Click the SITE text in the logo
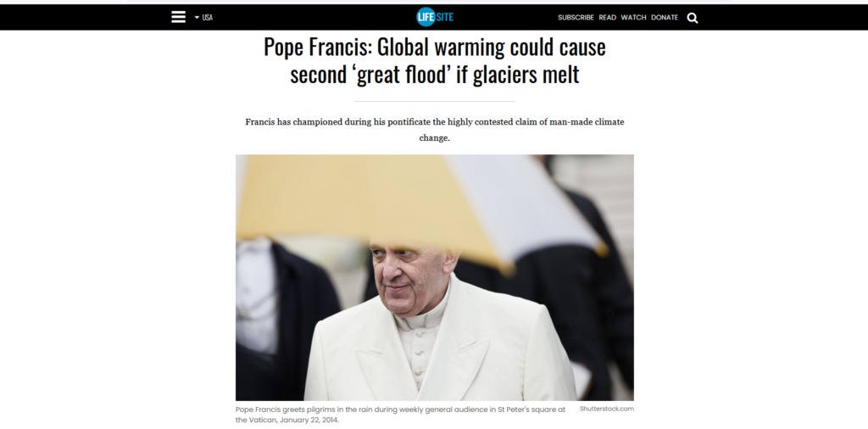 click(x=444, y=17)
